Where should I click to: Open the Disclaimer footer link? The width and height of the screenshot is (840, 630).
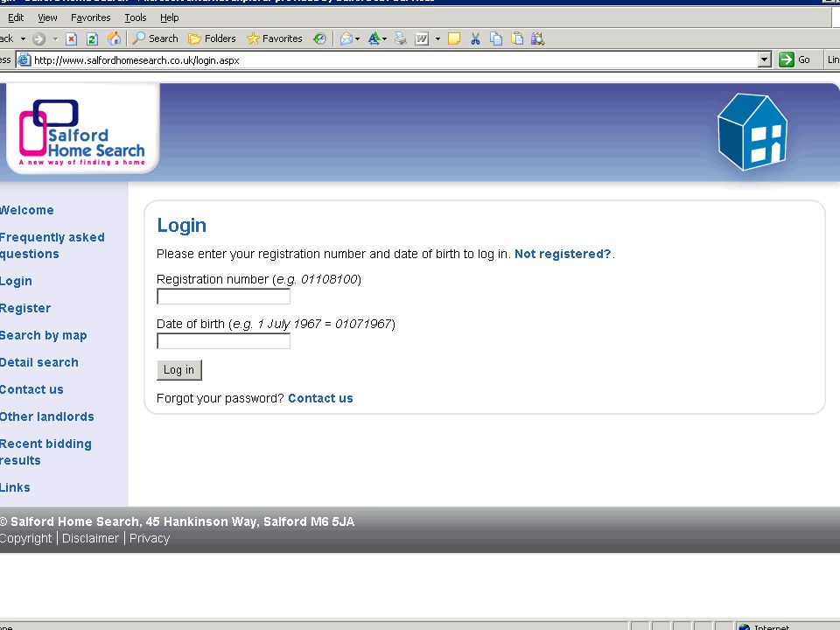pyautogui.click(x=90, y=538)
